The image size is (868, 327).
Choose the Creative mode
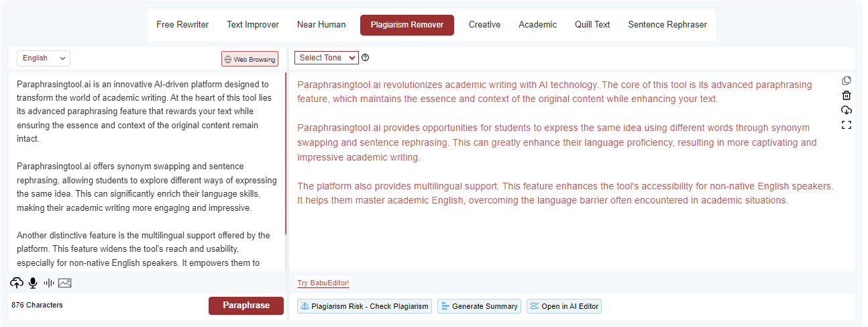[484, 25]
